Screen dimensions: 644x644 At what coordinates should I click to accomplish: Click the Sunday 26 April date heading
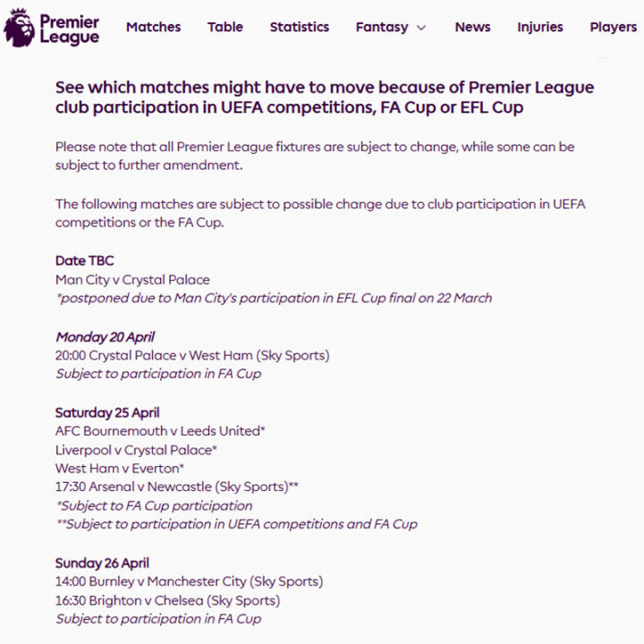tap(102, 563)
